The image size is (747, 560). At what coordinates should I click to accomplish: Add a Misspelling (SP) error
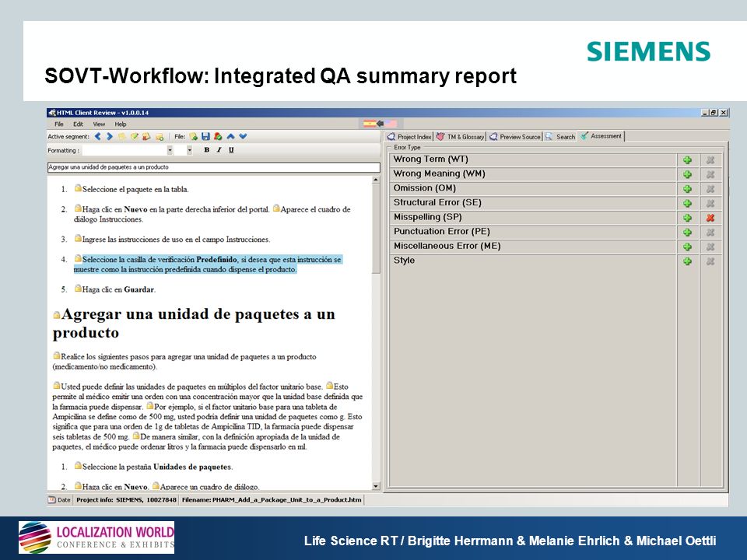687,218
